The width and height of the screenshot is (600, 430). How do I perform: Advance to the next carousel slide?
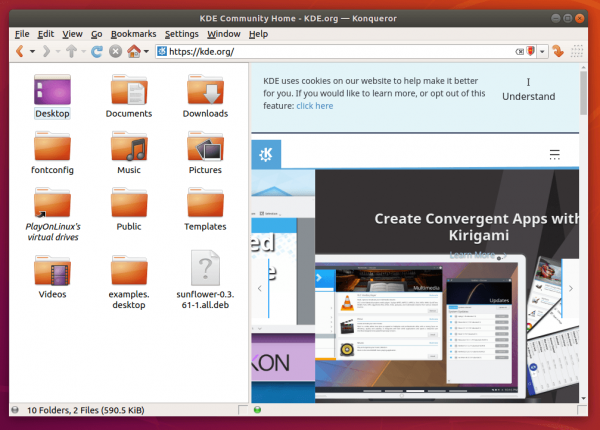coord(571,288)
